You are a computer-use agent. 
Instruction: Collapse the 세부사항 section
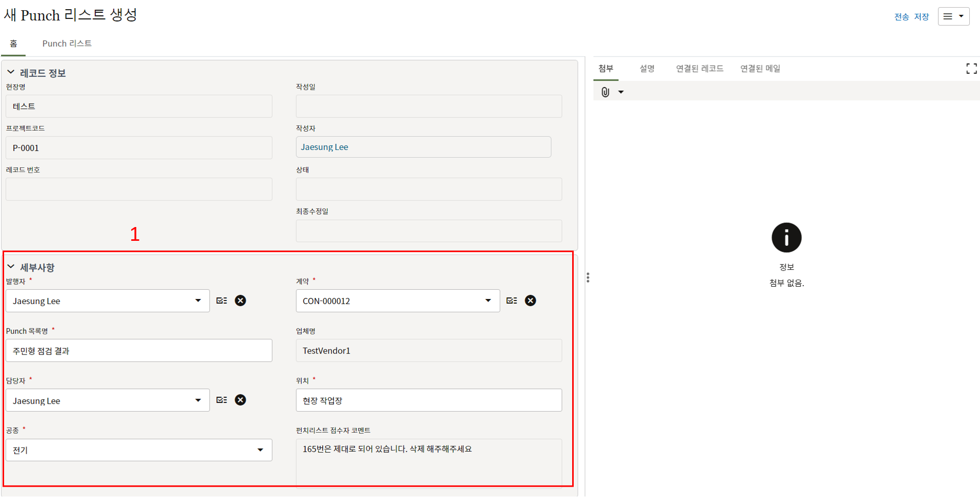11,267
